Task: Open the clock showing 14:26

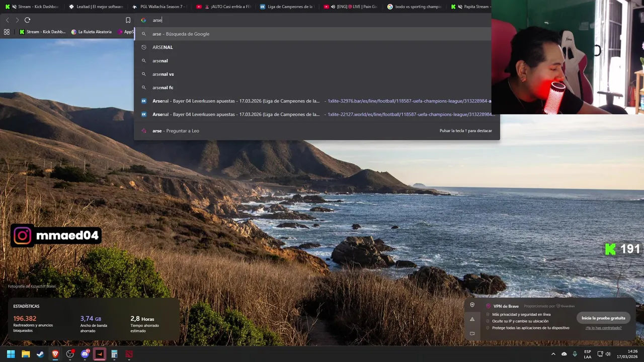Action: point(628,354)
